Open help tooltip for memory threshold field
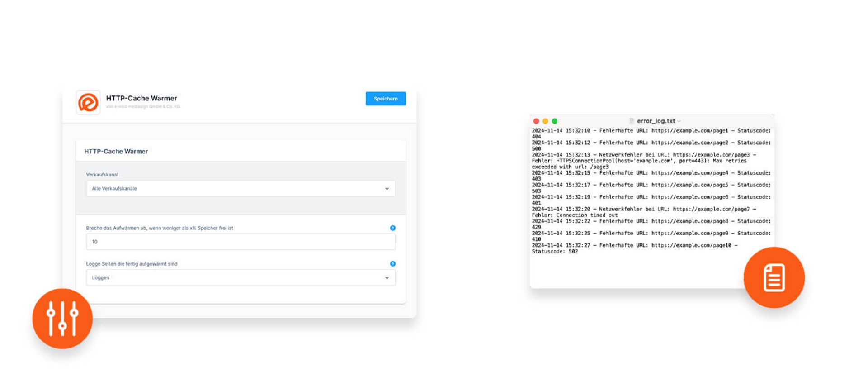 coord(392,228)
